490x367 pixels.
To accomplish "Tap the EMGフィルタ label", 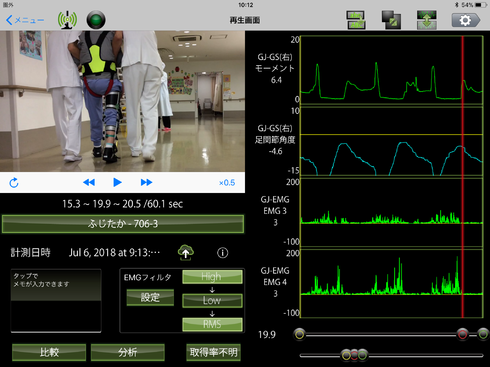I will pyautogui.click(x=148, y=277).
